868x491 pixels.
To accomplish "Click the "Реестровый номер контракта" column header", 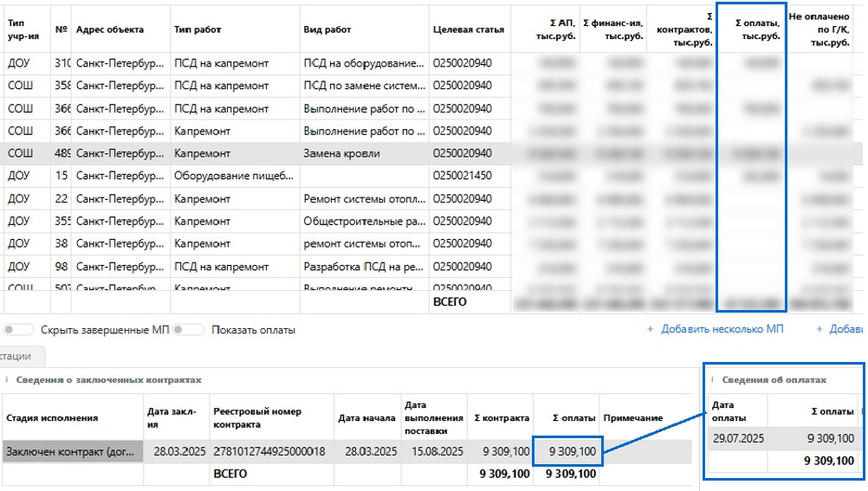I will coord(257,417).
